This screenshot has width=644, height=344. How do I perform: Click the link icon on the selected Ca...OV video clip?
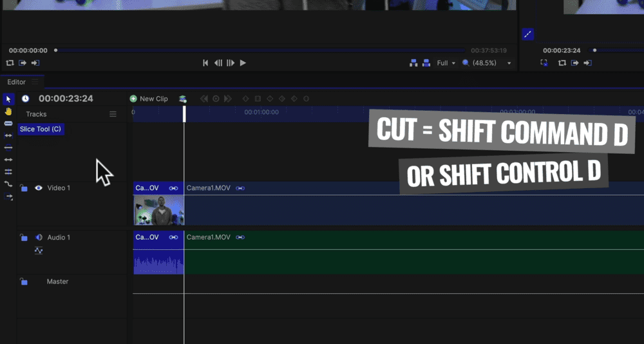click(173, 188)
